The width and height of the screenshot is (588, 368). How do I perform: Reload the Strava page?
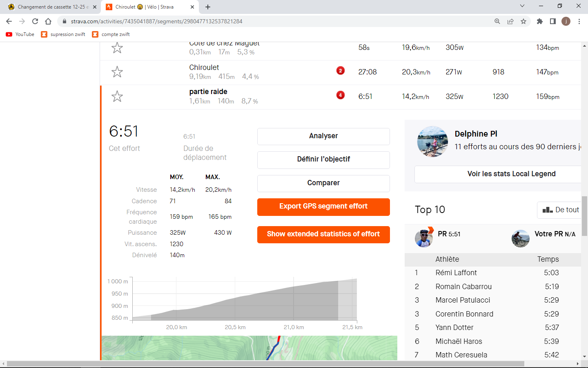tap(35, 21)
